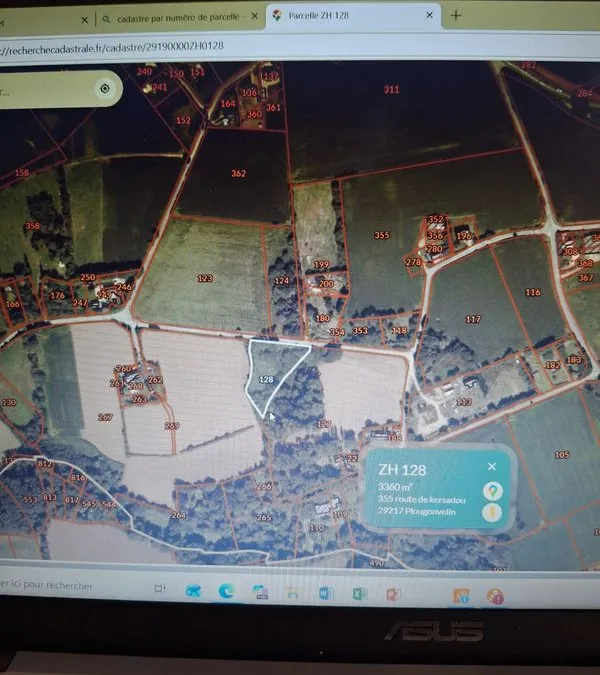Click parcel 130 label
600x675 pixels.
coord(9,402)
